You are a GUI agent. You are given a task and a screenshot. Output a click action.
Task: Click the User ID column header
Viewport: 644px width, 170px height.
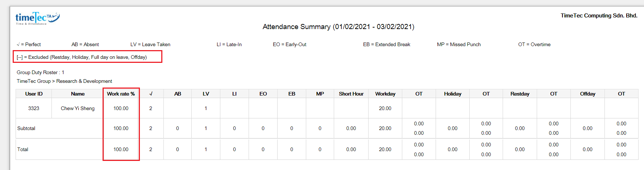pyautogui.click(x=34, y=94)
